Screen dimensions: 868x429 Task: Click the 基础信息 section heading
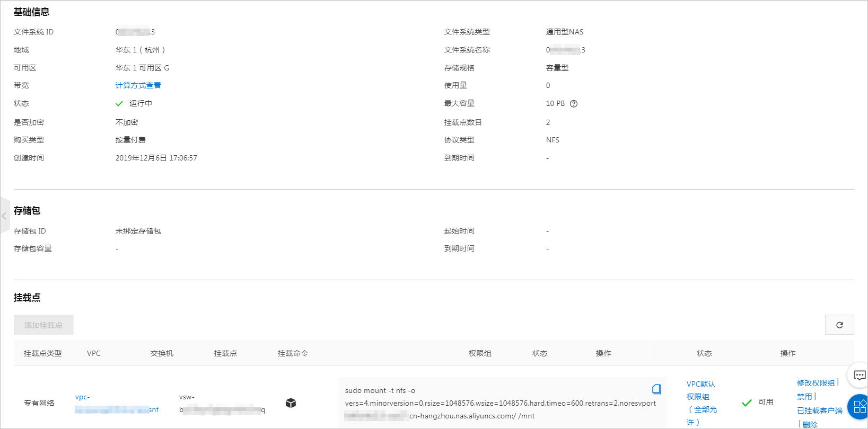[31, 12]
